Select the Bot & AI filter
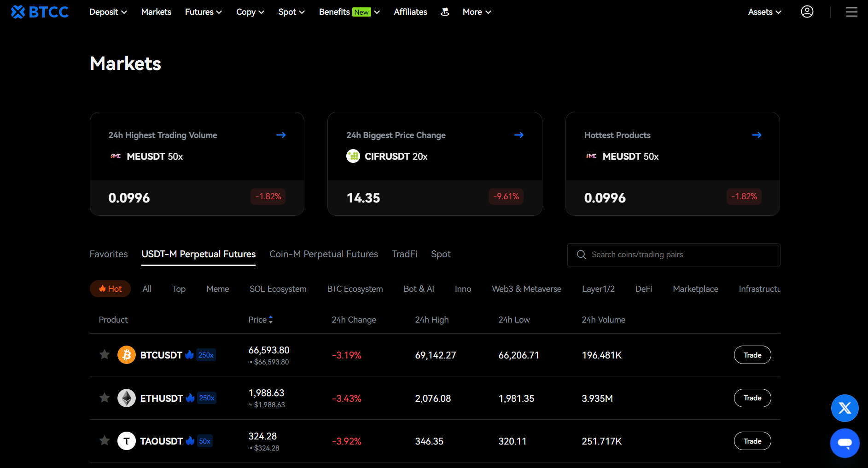868x468 pixels. (419, 289)
